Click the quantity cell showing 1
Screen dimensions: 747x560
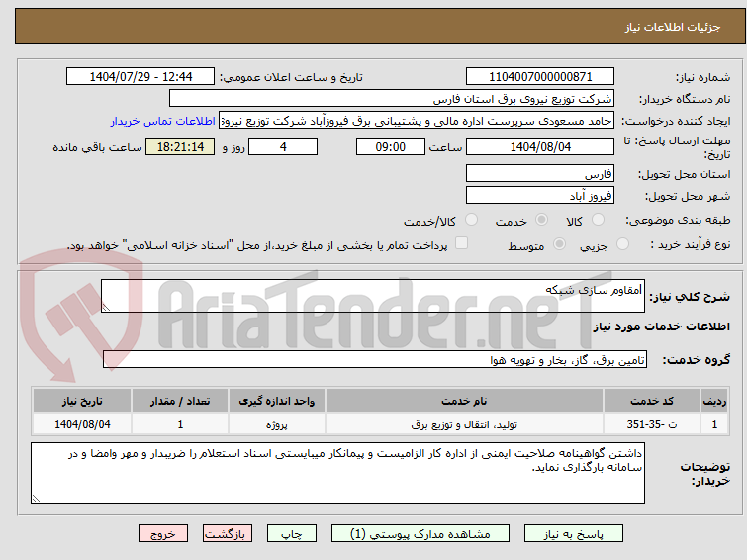[x=180, y=424]
